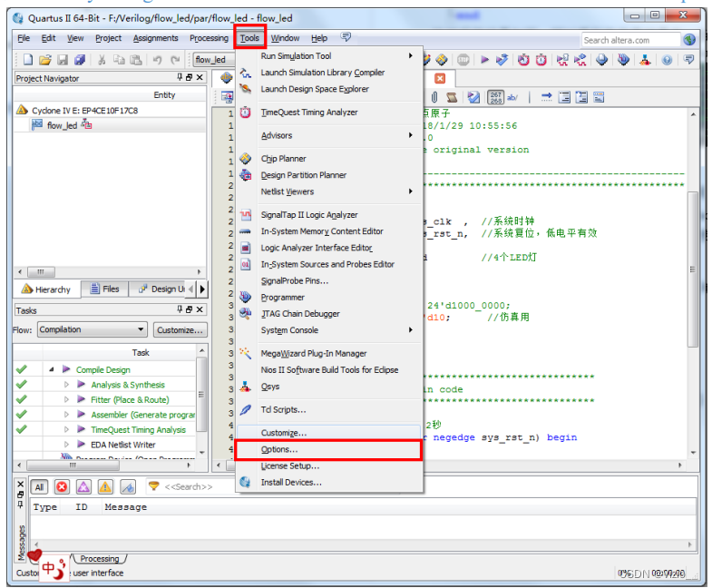Screen dimensions: 712x588
Task: Open the Assignments menu
Action: pyautogui.click(x=155, y=38)
